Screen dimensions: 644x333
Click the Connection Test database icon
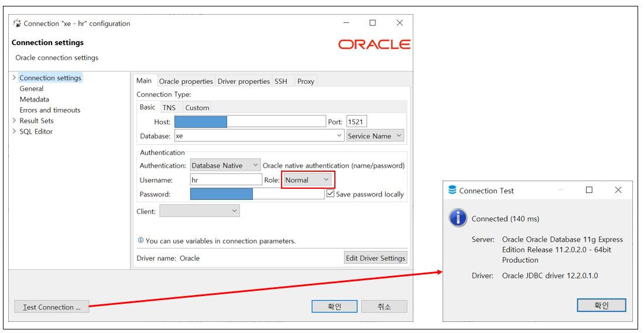tap(453, 191)
